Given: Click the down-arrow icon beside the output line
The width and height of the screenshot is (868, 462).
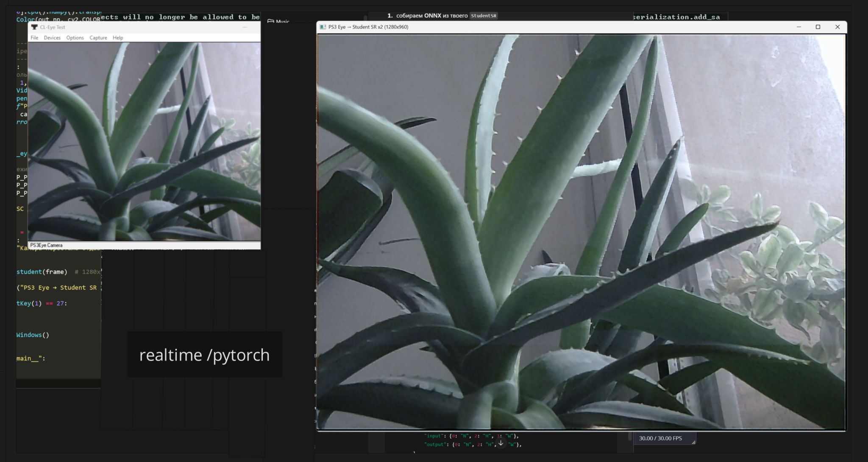Looking at the screenshot, I should (501, 442).
